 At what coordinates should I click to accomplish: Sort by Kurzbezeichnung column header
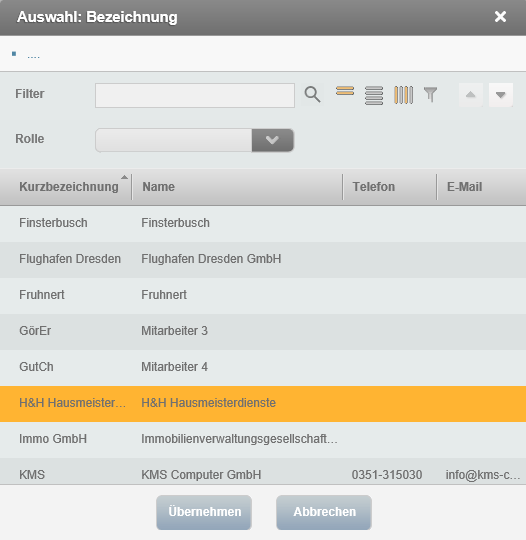tap(69, 187)
